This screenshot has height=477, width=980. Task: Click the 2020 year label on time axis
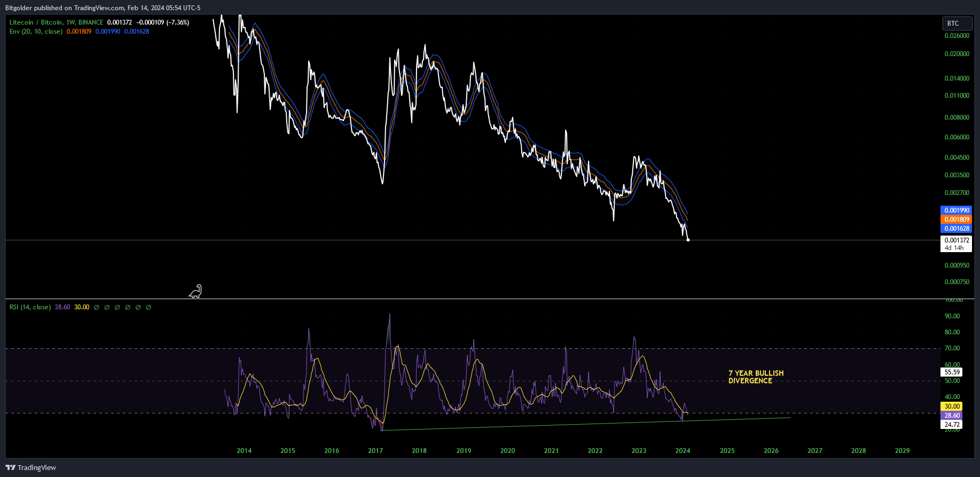click(x=507, y=451)
